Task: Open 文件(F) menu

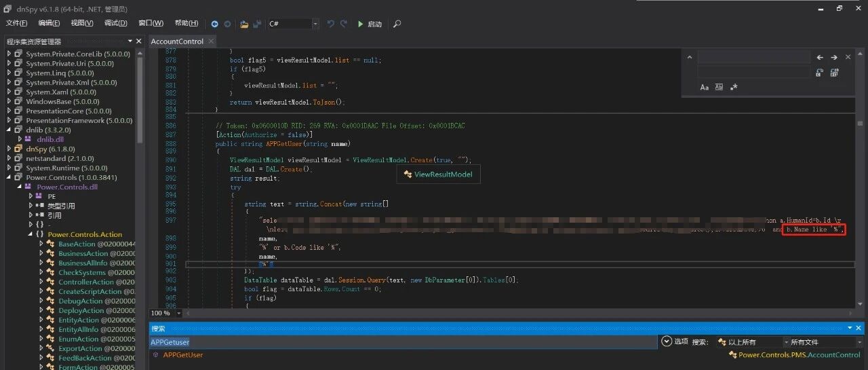Action: [x=16, y=23]
